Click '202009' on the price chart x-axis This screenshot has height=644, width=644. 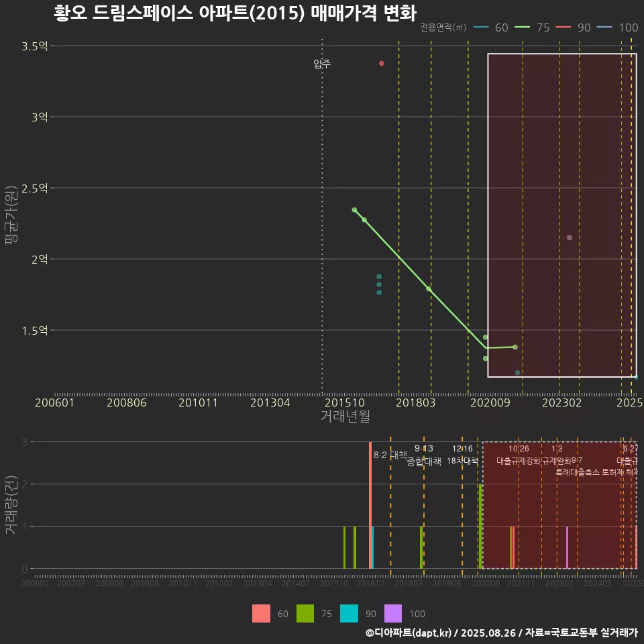pos(490,402)
